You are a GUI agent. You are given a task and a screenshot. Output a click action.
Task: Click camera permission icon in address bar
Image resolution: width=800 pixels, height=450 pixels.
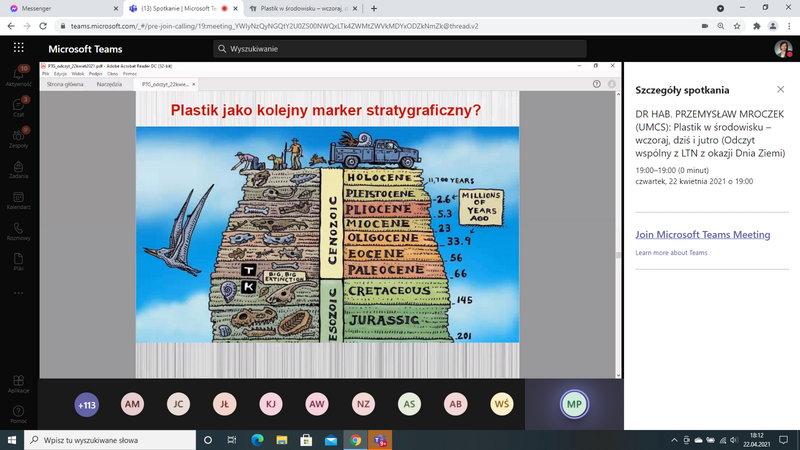pyautogui.click(x=705, y=26)
